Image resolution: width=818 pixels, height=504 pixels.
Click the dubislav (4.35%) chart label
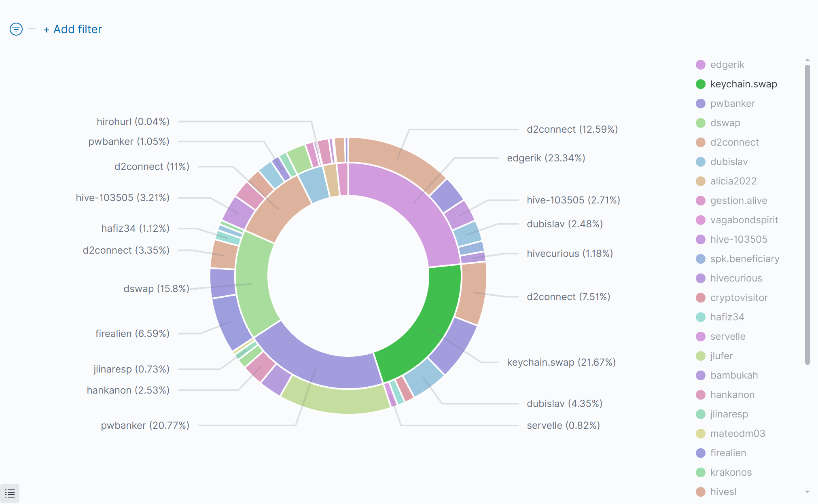coord(564,404)
